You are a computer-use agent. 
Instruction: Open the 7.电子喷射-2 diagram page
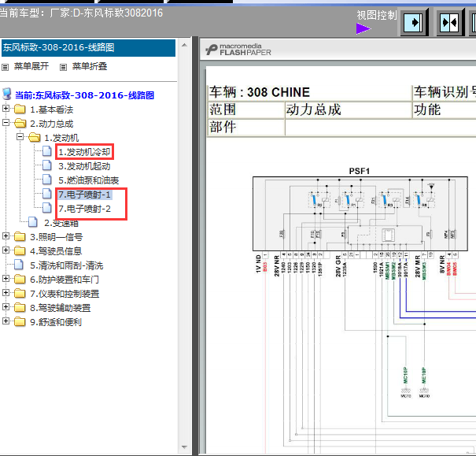[x=84, y=209]
